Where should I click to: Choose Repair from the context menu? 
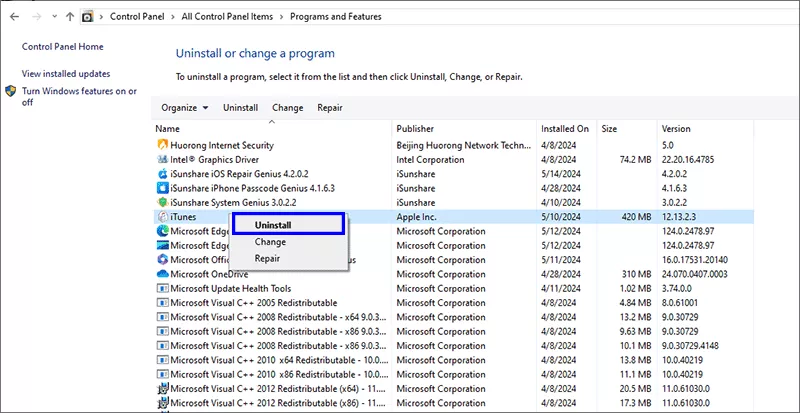point(267,258)
